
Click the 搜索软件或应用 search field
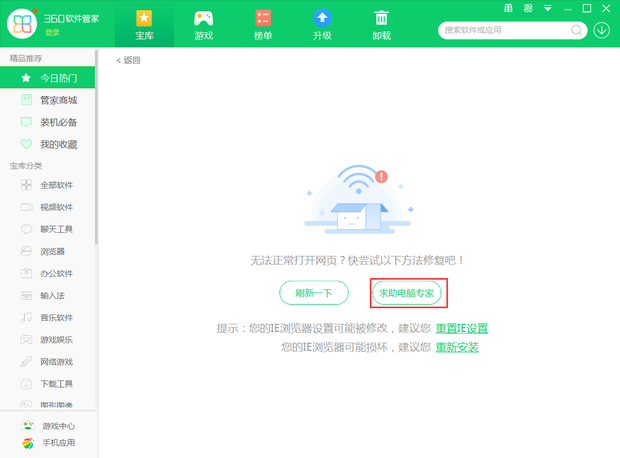click(x=500, y=30)
